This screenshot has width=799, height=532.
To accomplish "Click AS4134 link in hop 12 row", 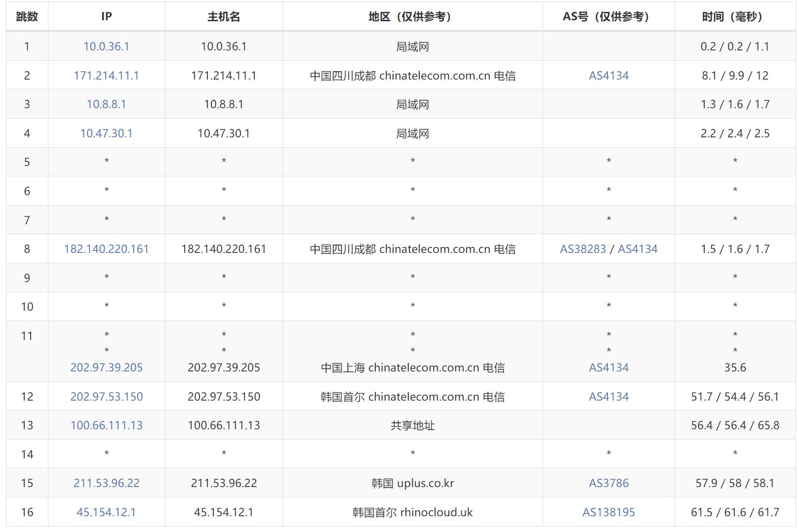I will [x=608, y=397].
